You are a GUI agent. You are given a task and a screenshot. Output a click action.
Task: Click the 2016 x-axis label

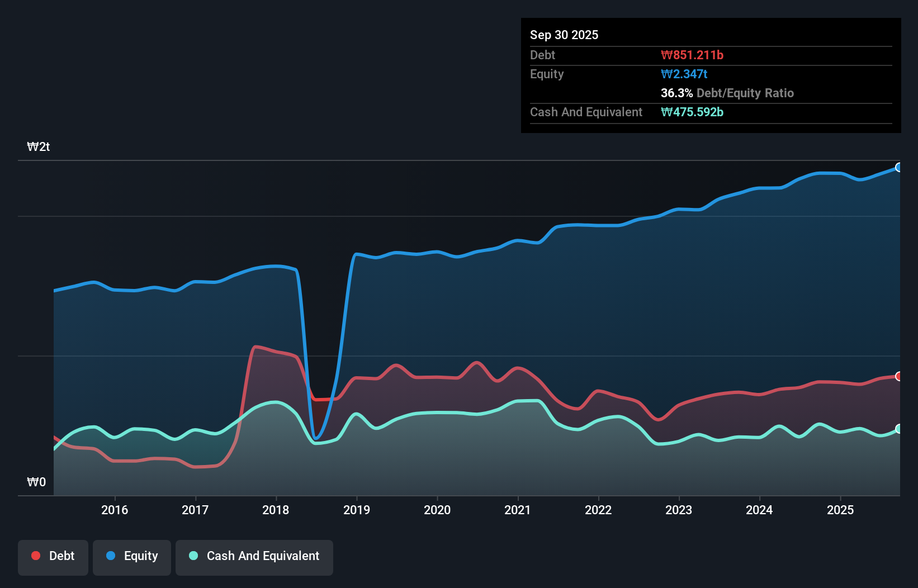115,510
